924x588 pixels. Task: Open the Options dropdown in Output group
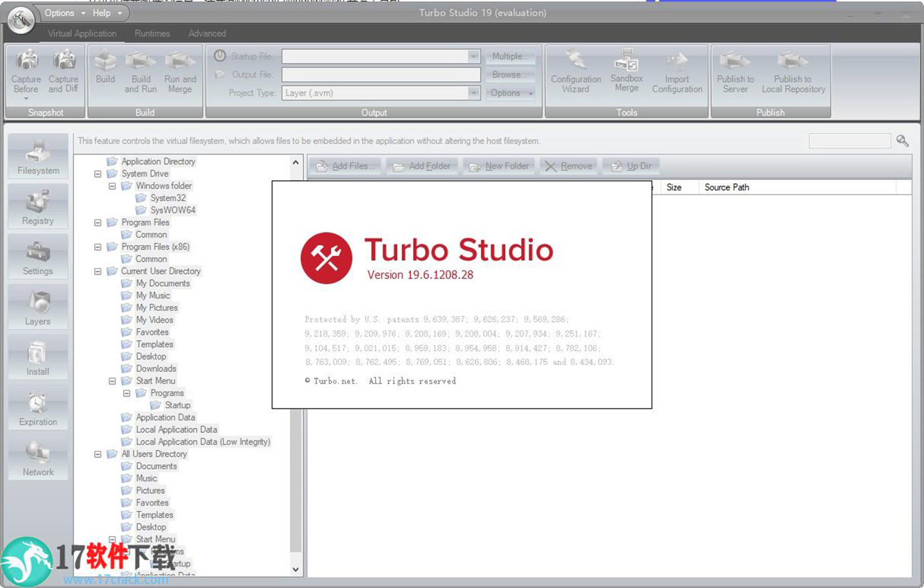click(511, 93)
